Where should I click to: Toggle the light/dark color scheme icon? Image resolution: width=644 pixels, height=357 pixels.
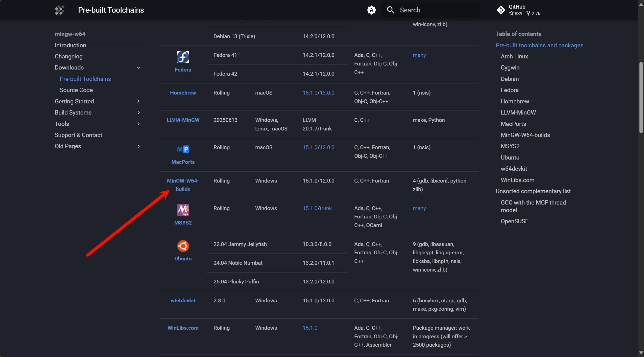(371, 10)
